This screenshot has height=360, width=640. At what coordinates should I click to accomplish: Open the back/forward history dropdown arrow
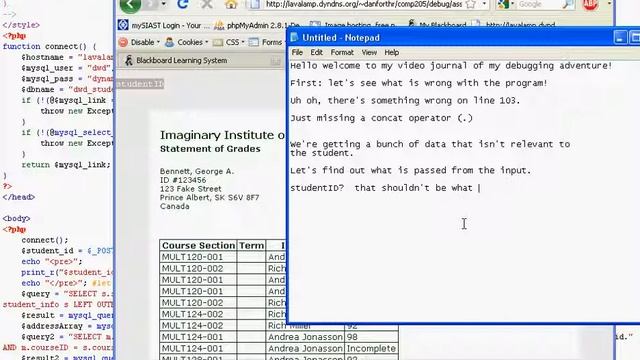pos(164,4)
